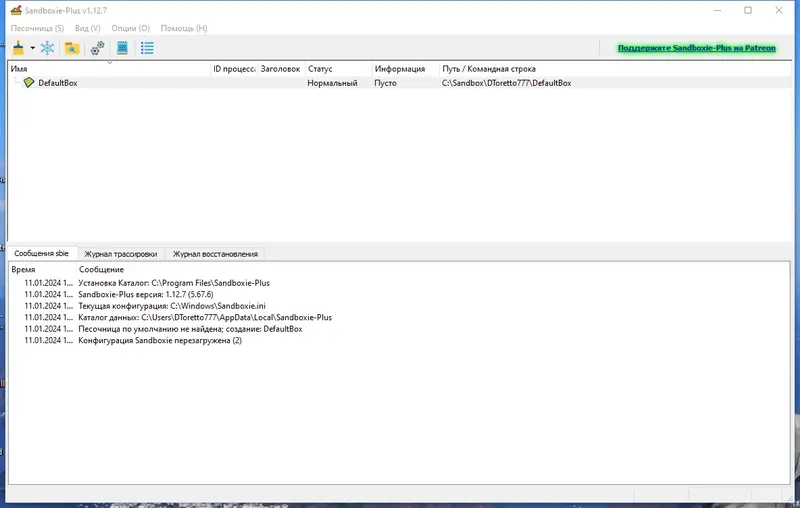This screenshot has width=800, height=508.
Task: Open the settings gears icon
Action: click(x=97, y=48)
